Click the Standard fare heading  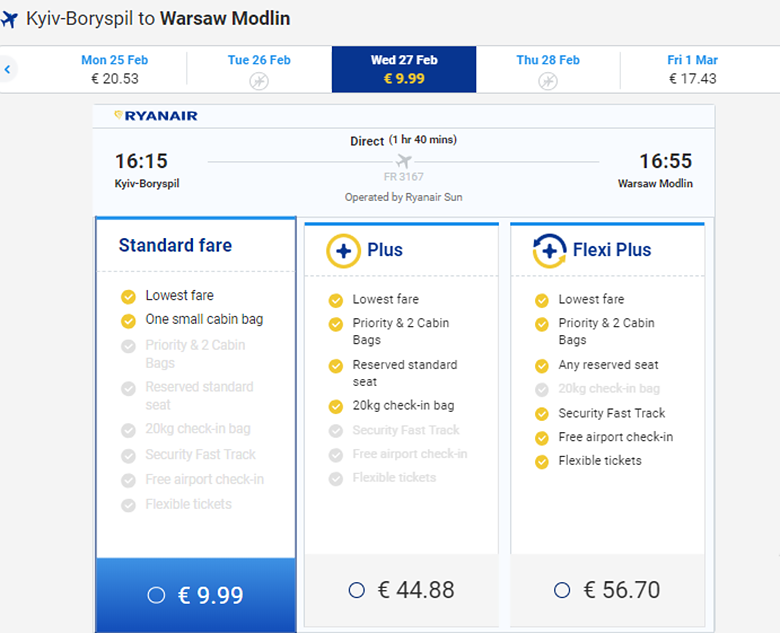pyautogui.click(x=175, y=245)
